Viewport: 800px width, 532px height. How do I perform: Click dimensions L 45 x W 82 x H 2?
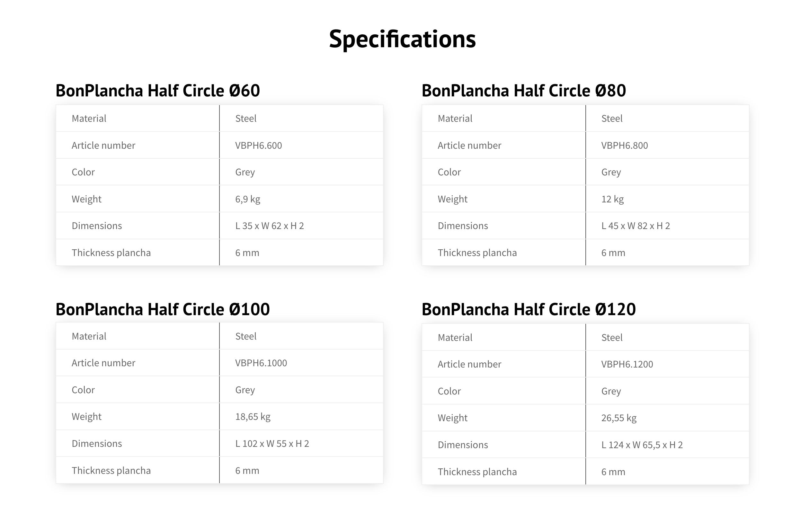pyautogui.click(x=636, y=226)
